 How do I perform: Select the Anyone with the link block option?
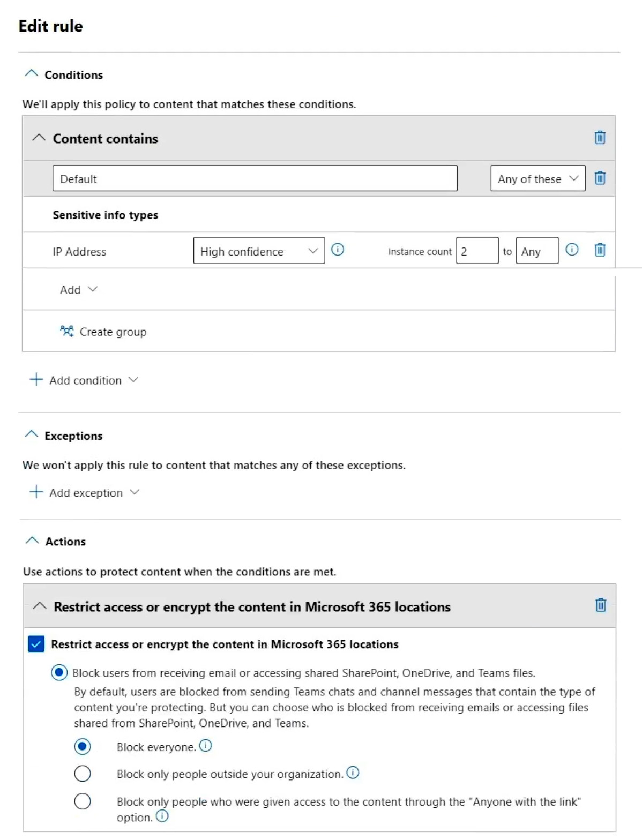[x=83, y=801]
